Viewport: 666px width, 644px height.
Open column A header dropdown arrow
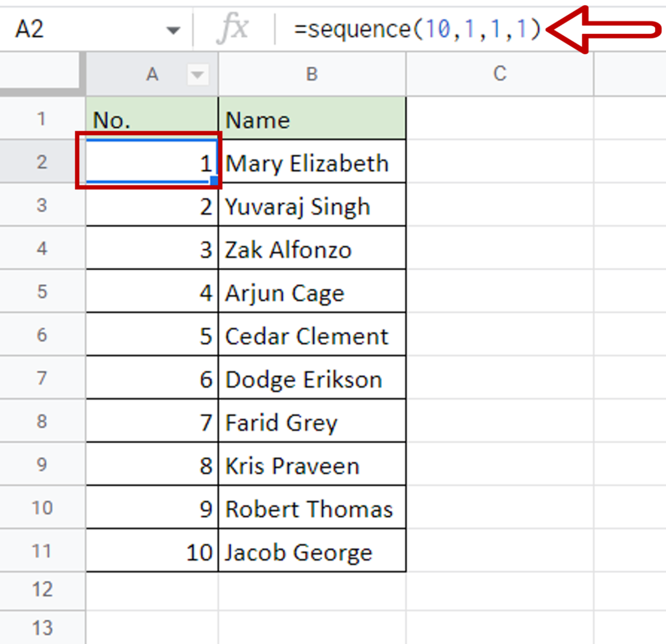tap(198, 75)
